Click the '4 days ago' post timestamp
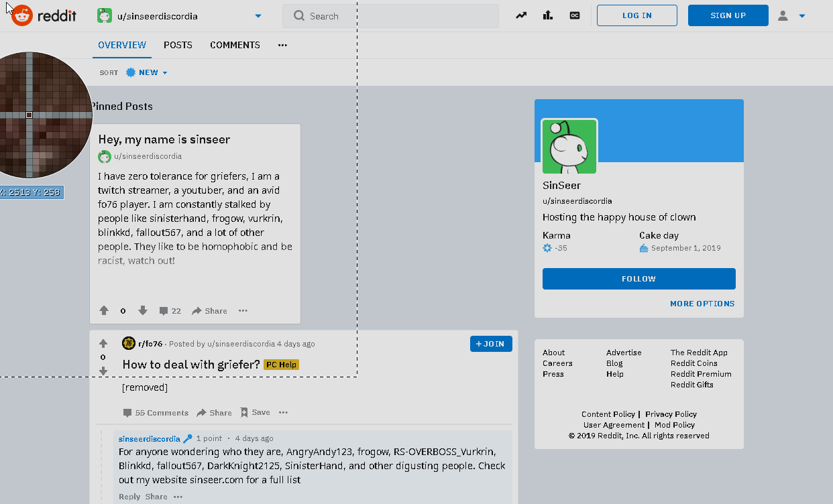833x504 pixels. click(x=296, y=344)
